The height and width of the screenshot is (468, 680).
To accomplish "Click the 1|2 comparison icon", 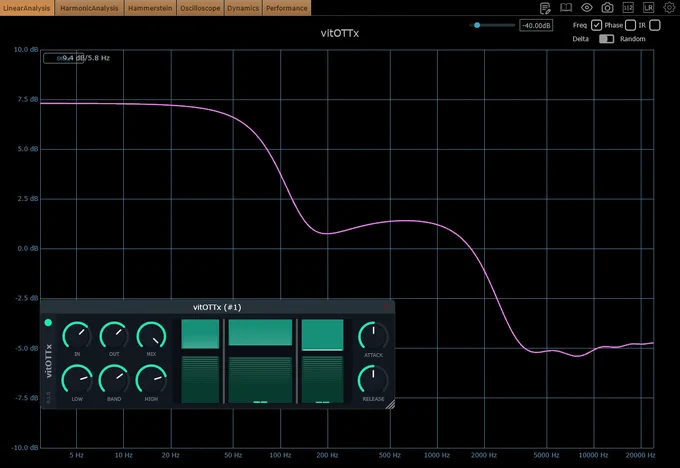I will tap(628, 8).
